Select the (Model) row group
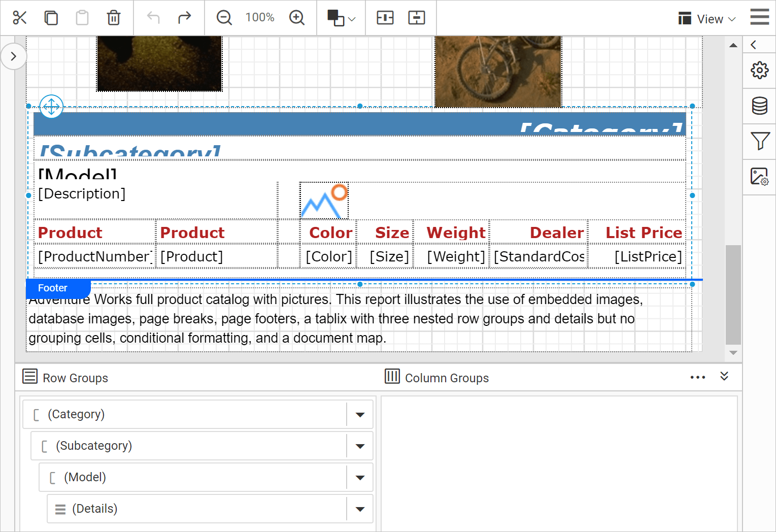Viewport: 776px width, 532px height. [x=193, y=477]
